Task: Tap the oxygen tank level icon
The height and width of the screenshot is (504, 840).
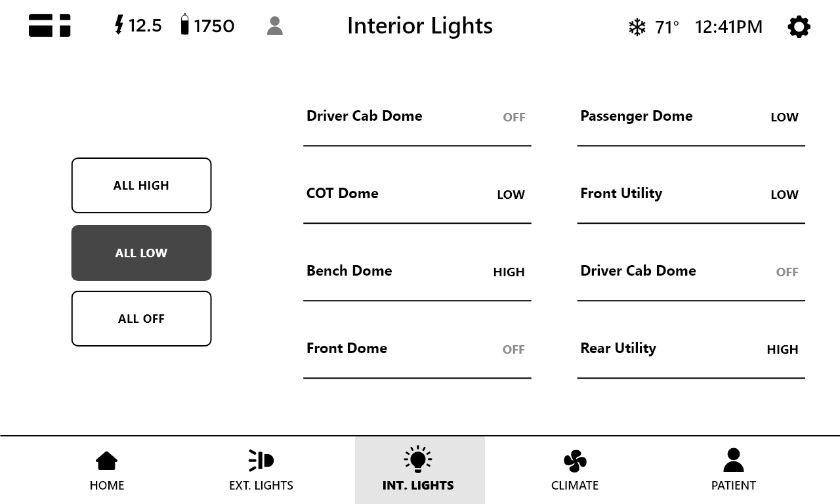Action: pos(185,25)
